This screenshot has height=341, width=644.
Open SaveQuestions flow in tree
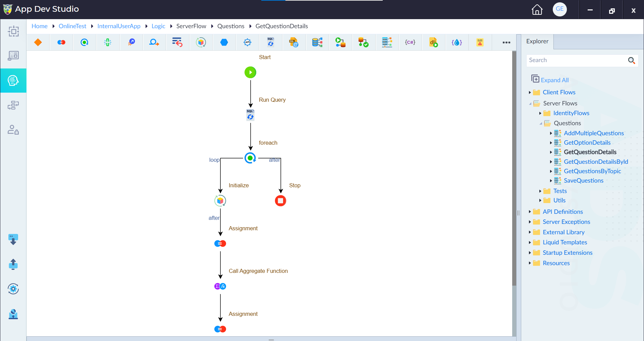coord(583,181)
